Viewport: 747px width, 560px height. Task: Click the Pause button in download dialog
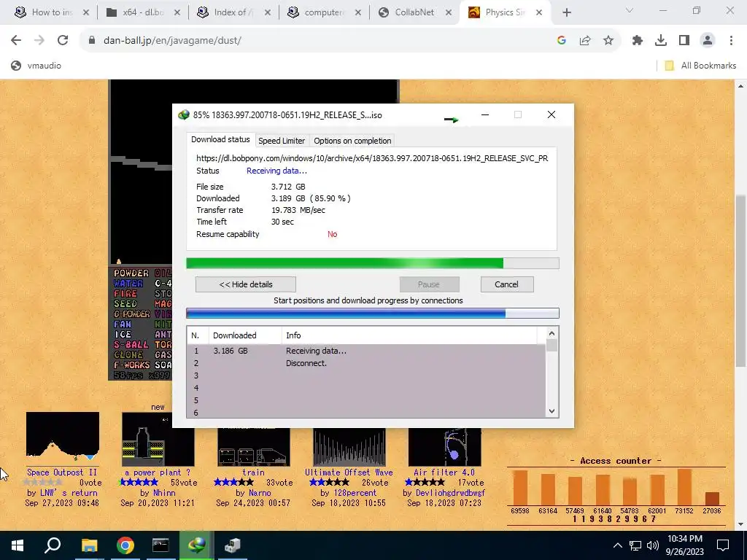click(429, 284)
